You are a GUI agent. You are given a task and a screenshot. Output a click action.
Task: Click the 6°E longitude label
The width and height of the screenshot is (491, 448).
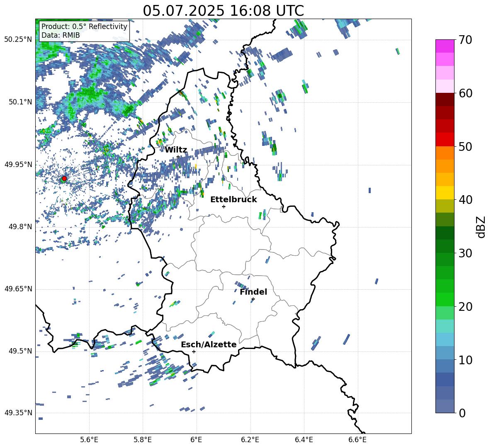click(196, 440)
